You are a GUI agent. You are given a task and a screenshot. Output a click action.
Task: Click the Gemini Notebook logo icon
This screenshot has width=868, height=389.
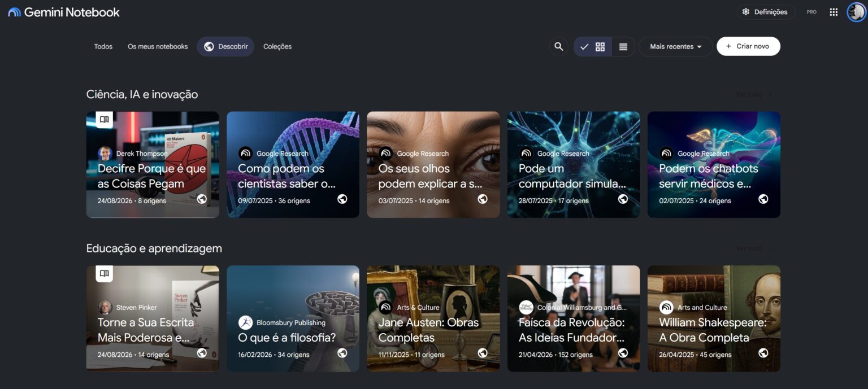15,12
